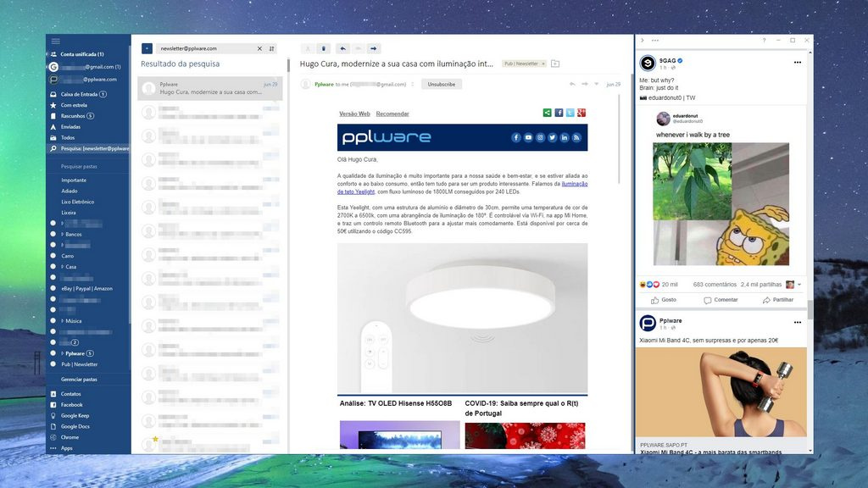Open the 9GAG post options menu
This screenshot has width=868, height=488.
tap(796, 62)
